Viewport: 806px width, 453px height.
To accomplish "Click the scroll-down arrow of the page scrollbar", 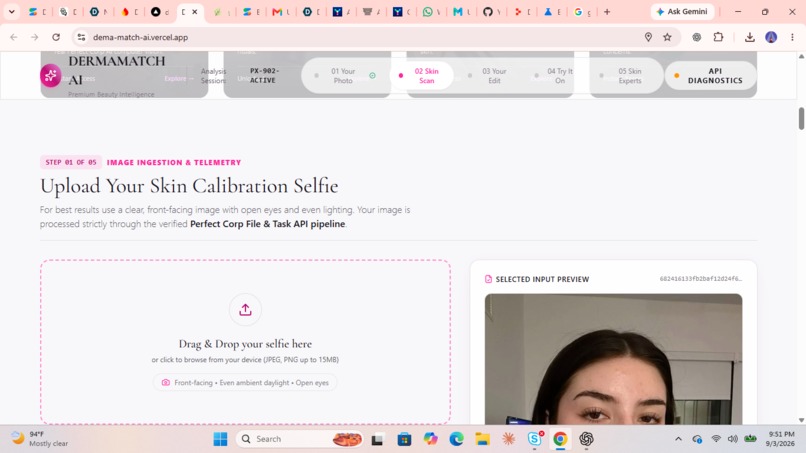I will click(x=801, y=420).
